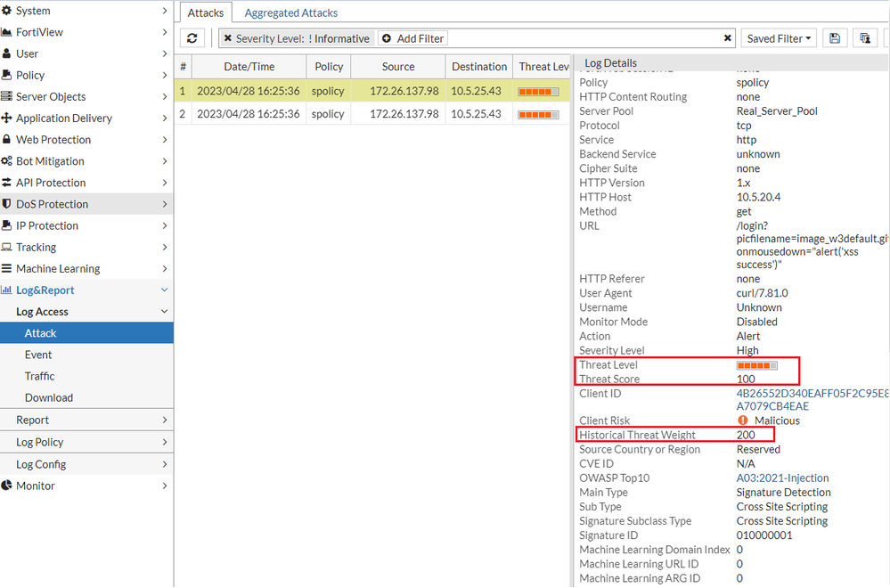Click the threat level bar in row 2
Screen dimensions: 890x588
pyautogui.click(x=538, y=115)
